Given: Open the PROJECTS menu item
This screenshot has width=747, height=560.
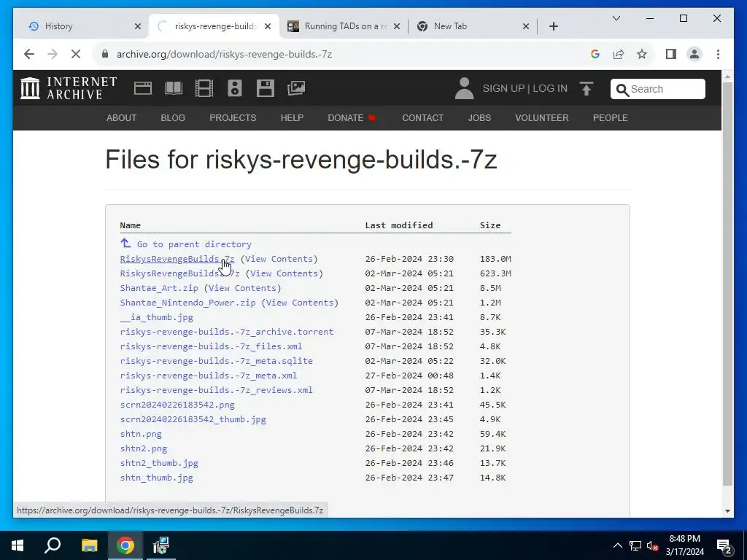Looking at the screenshot, I should [x=233, y=118].
